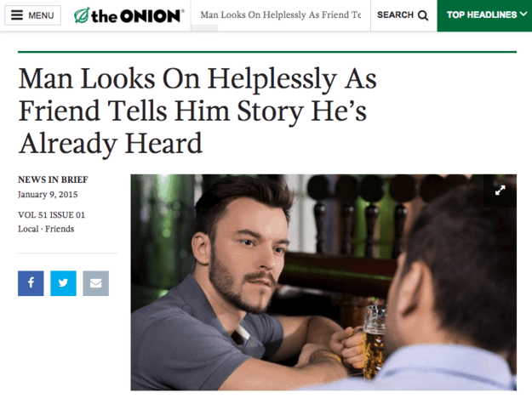The image size is (532, 404).
Task: Click the reading progress bar under navbar title
Action: point(204,28)
